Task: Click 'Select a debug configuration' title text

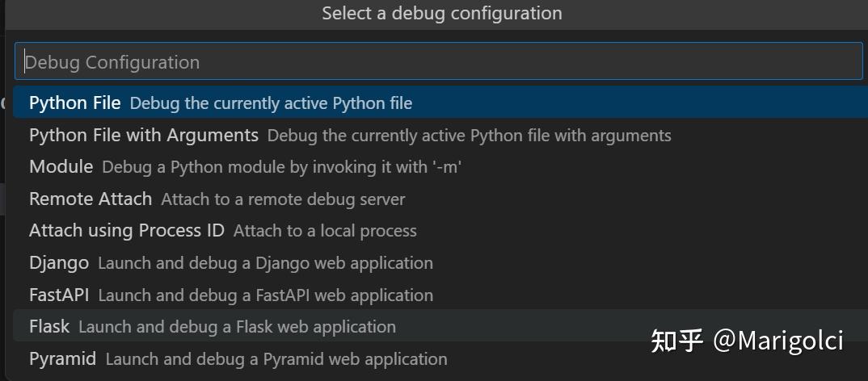Action: point(441,14)
